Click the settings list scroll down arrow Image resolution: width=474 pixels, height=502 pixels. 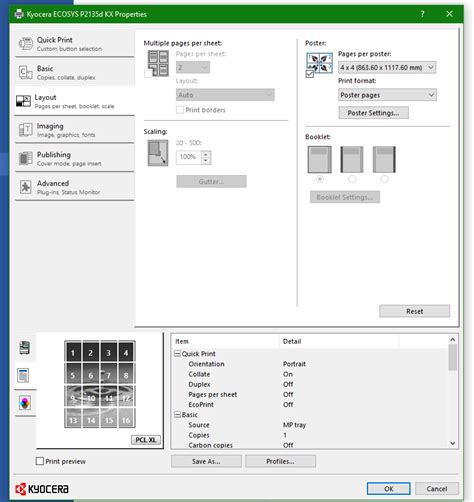click(452, 443)
